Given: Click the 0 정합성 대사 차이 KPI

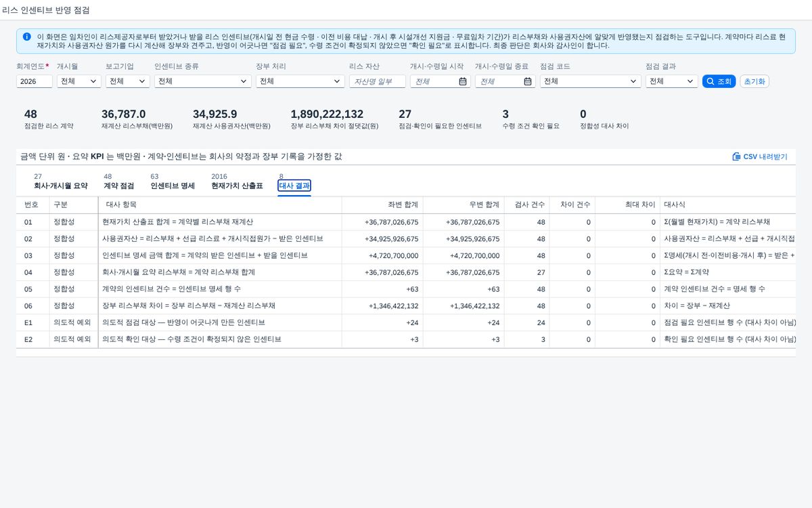Looking at the screenshot, I should tap(604, 119).
